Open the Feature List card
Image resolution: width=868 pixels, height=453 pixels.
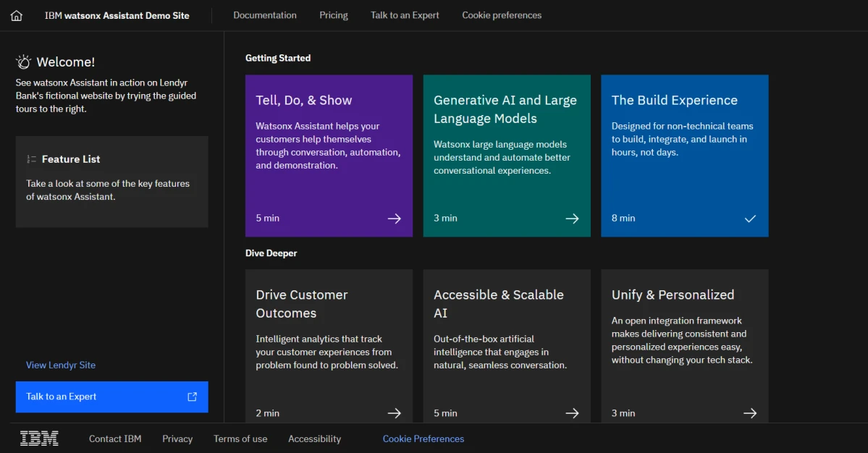[x=111, y=182]
